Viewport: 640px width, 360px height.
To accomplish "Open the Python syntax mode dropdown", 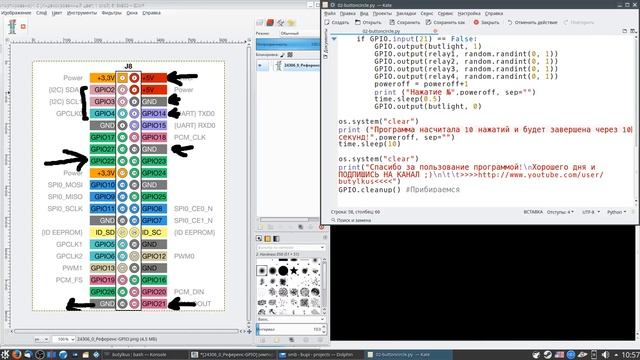I will [616, 212].
